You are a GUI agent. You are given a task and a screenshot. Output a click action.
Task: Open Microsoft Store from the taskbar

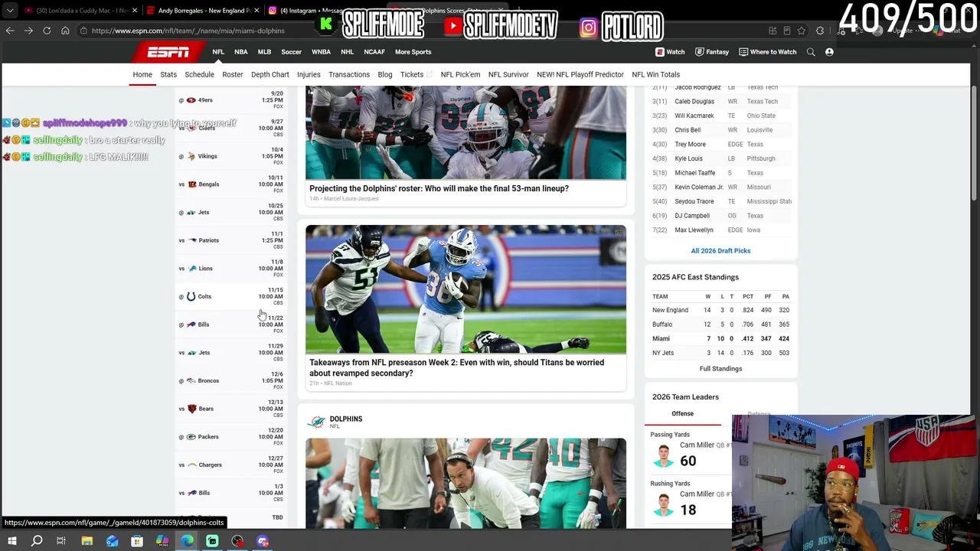137,541
